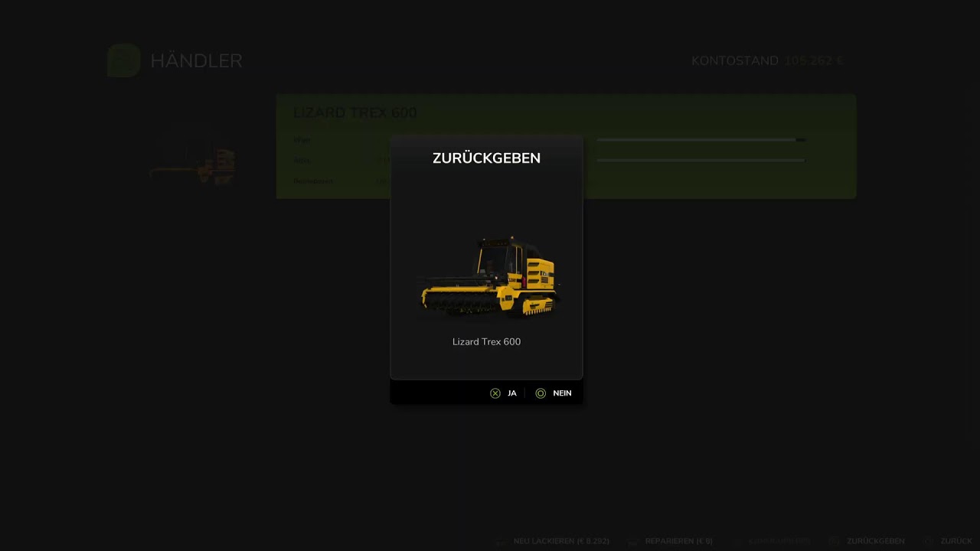Click the cross icon beside JA

tap(495, 393)
